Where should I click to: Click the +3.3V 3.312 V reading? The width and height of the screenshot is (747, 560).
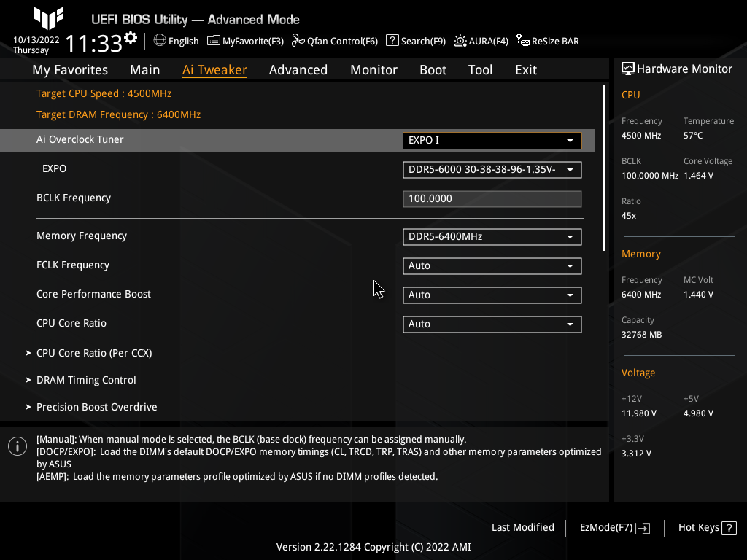click(636, 454)
